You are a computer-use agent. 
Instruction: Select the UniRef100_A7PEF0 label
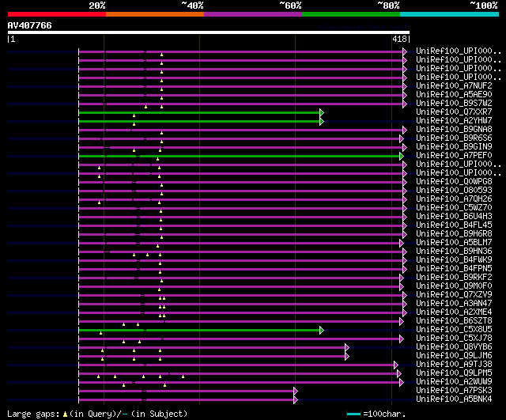[454, 156]
